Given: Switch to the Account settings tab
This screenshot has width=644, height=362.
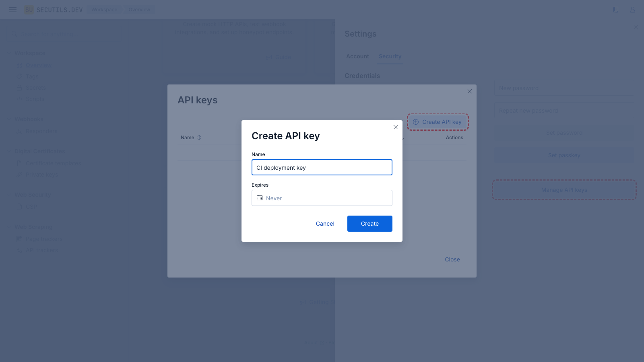Looking at the screenshot, I should tap(357, 56).
